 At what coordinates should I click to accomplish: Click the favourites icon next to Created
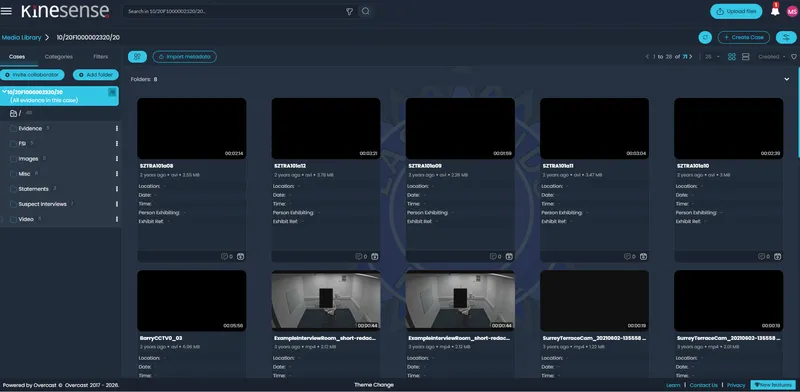(793, 57)
